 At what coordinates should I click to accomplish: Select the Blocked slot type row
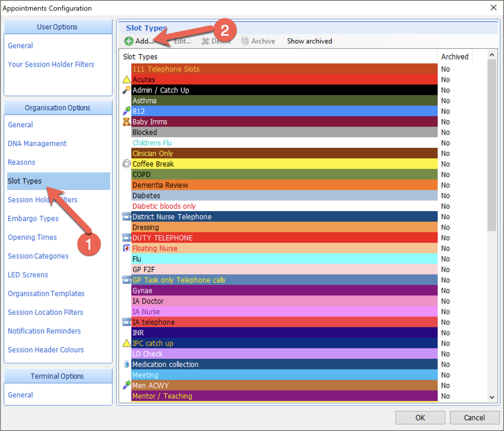click(x=284, y=132)
